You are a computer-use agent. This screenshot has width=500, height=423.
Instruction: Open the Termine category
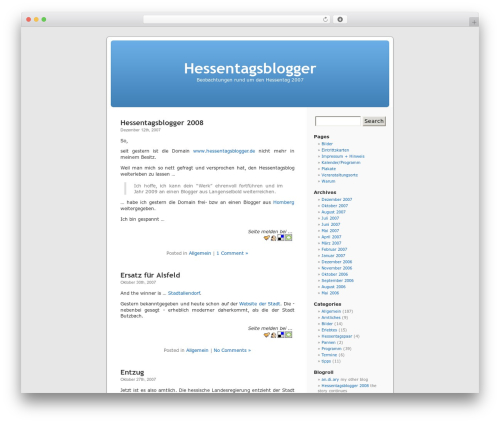329,355
